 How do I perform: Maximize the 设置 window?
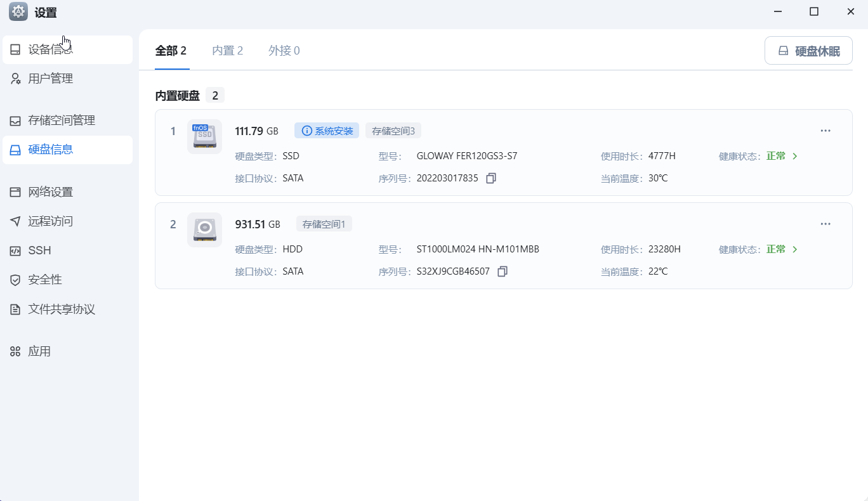click(814, 11)
